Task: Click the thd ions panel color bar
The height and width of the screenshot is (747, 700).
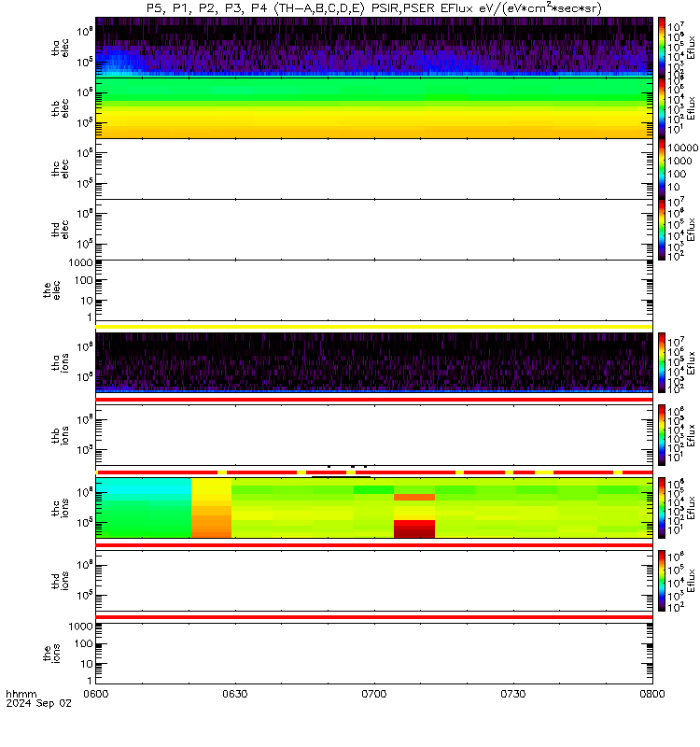Action: coord(662,581)
